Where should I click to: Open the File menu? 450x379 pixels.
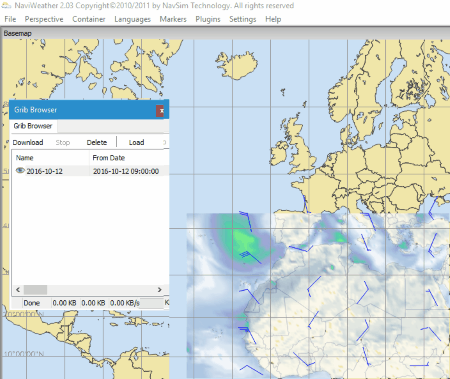[10, 19]
